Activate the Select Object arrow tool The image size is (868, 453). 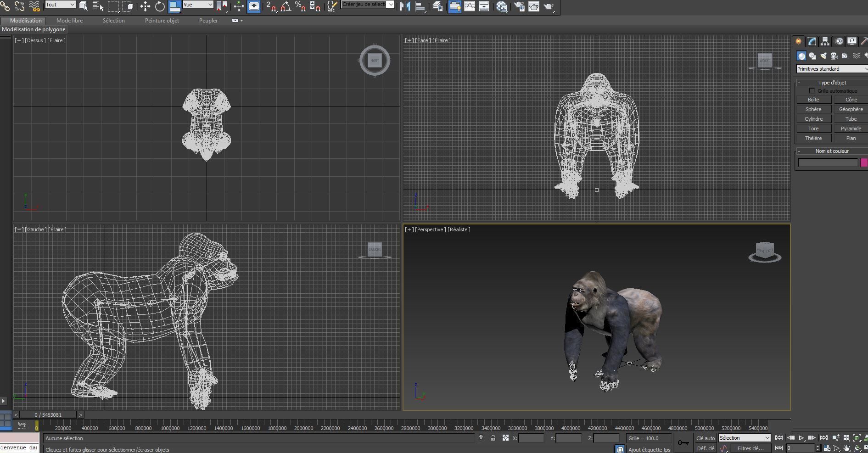[x=84, y=6]
